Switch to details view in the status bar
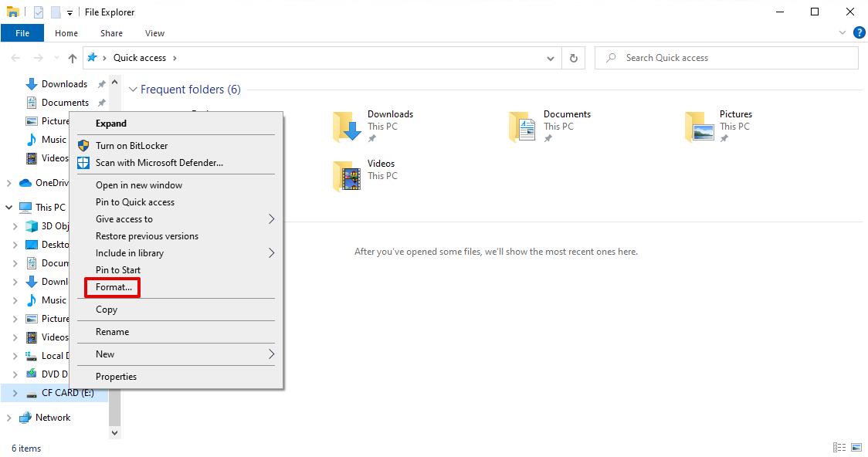Viewport: 868px width, 457px height. point(839,447)
